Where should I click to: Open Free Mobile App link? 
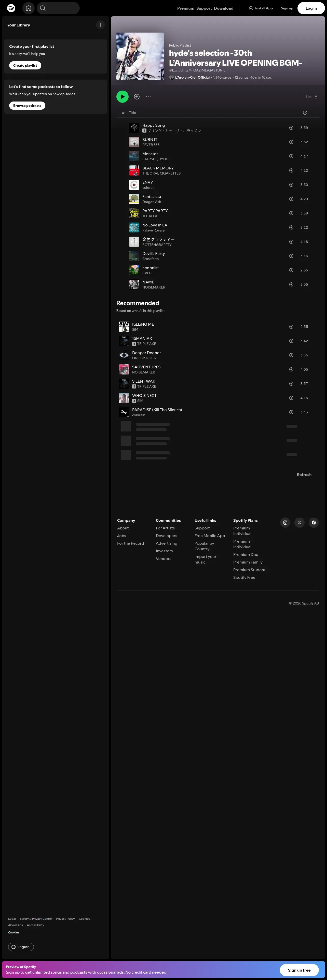coord(210,536)
